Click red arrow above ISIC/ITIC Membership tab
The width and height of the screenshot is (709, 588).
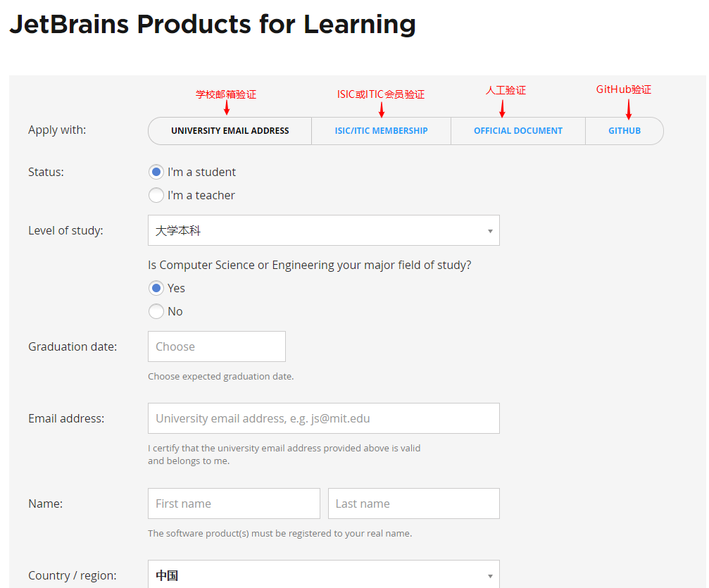click(x=381, y=109)
